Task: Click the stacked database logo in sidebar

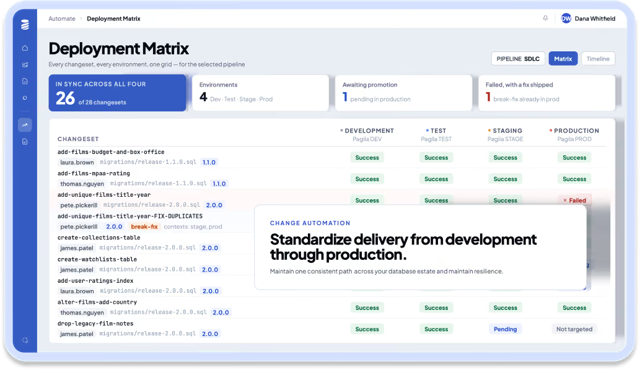Action: (x=25, y=25)
